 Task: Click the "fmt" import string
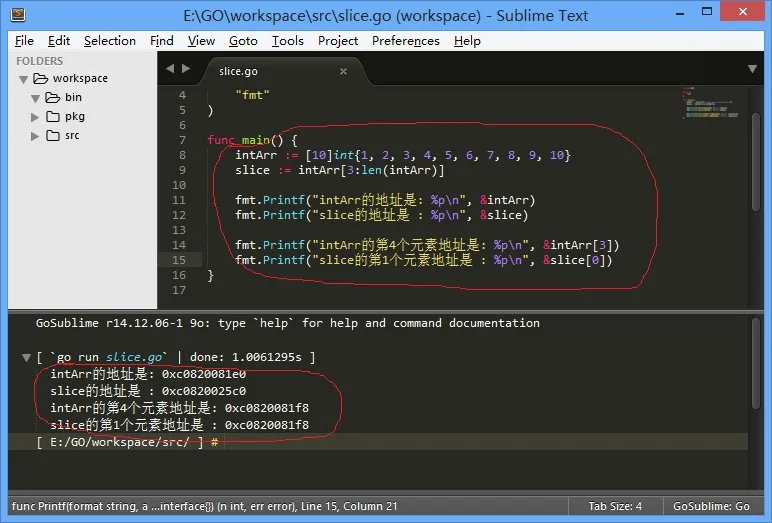pyautogui.click(x=253, y=95)
